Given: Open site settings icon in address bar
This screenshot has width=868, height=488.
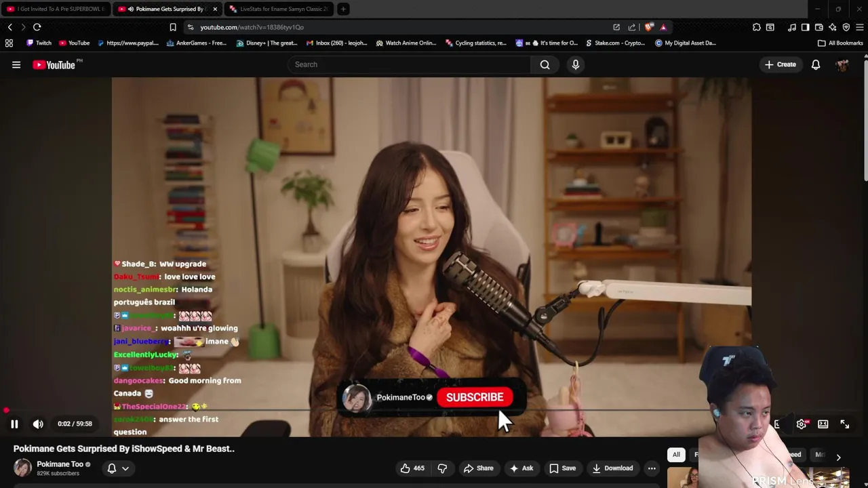Looking at the screenshot, I should (x=191, y=27).
